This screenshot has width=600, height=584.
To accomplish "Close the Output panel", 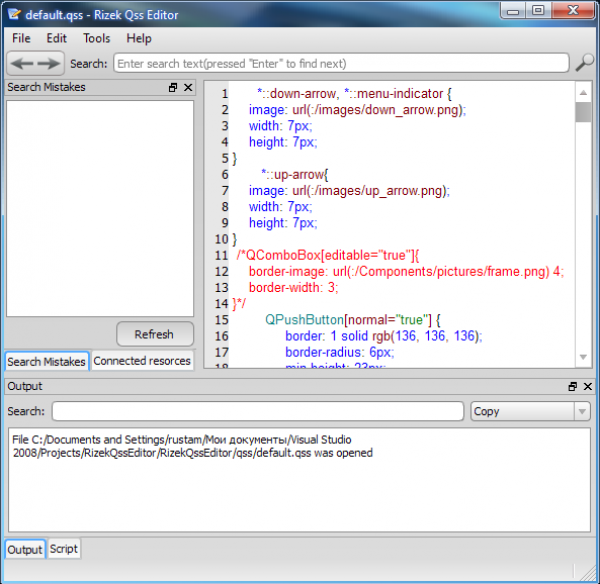I will coord(587,386).
